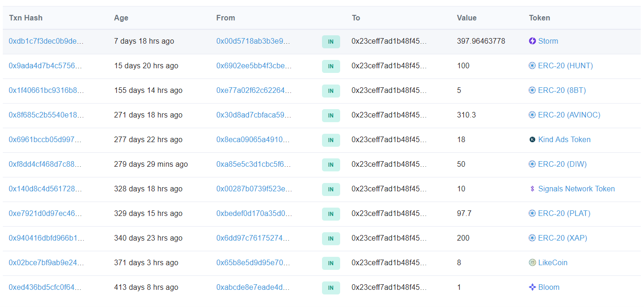Open sender address 0x6dd97c76175274
The width and height of the screenshot is (644, 307).
(253, 238)
